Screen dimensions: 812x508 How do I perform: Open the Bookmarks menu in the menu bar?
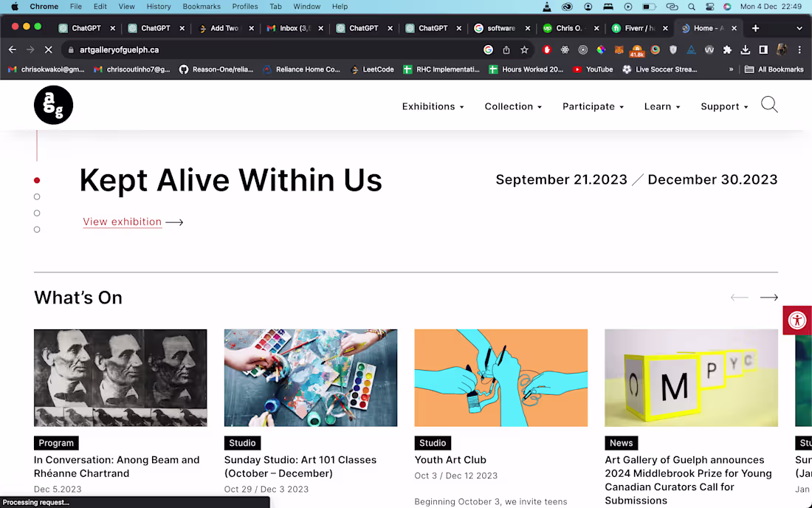pos(201,7)
